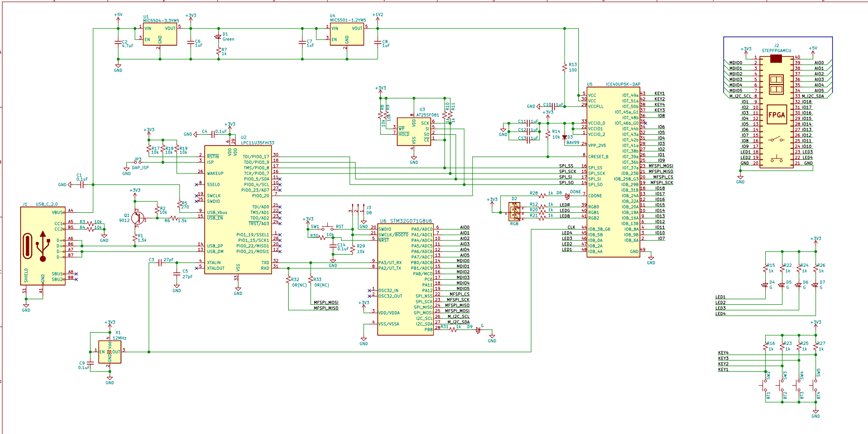Select the +1V2 power symbol near U4

pyautogui.click(x=378, y=17)
